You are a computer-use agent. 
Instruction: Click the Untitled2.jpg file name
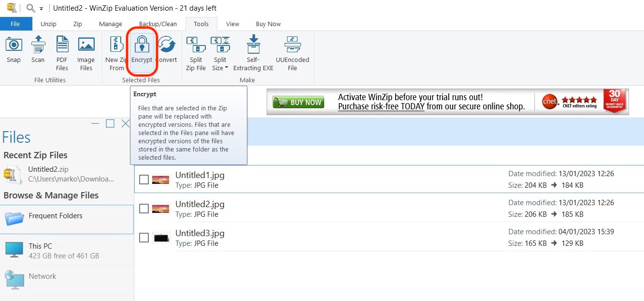(x=200, y=204)
